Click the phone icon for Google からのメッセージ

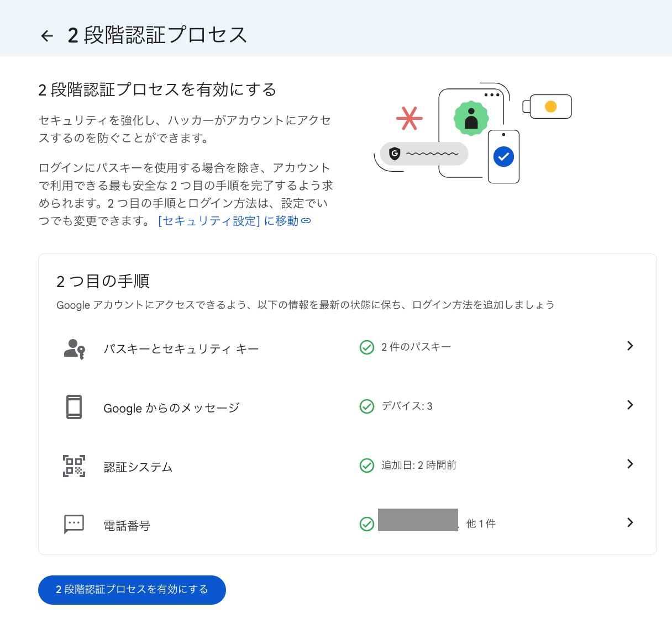74,407
